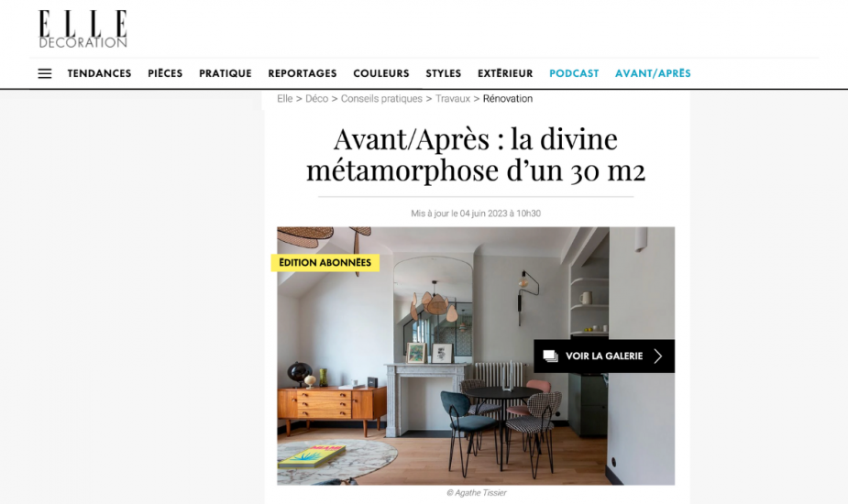Select the Couleurs nav item
848x504 pixels.
[381, 73]
